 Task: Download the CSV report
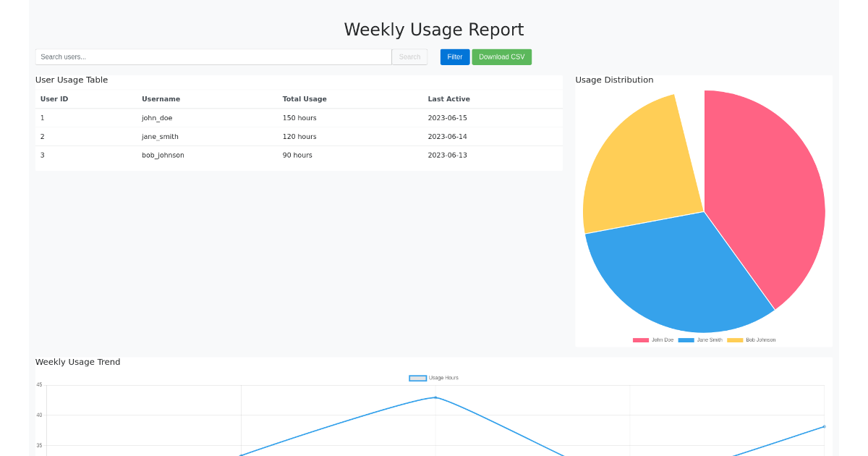point(502,57)
